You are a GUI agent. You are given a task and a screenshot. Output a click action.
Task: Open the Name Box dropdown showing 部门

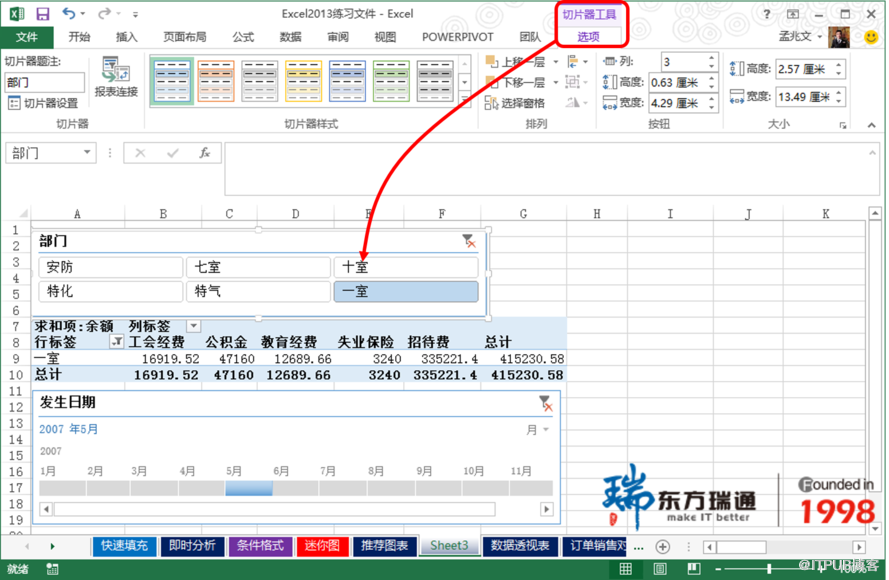(x=87, y=153)
